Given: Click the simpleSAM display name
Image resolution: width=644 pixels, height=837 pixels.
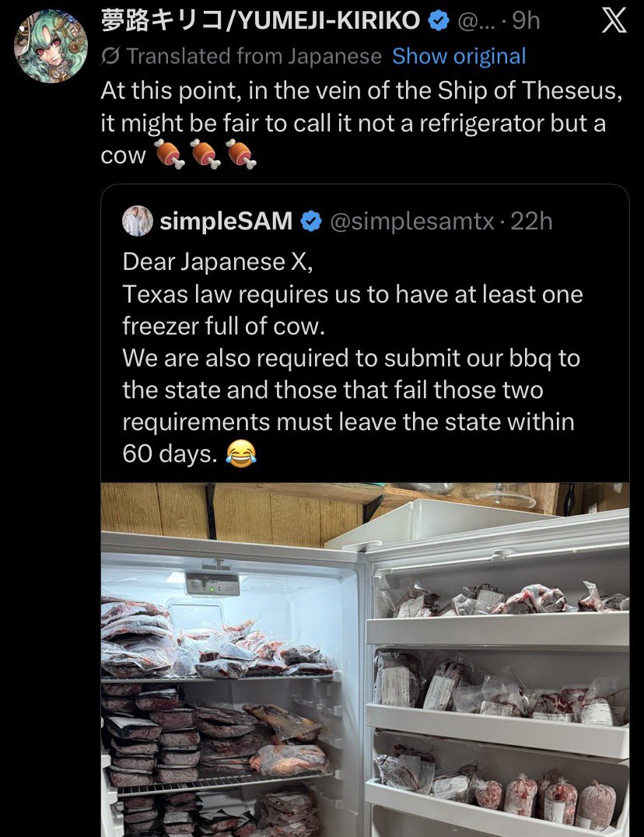Looking at the screenshot, I should pos(226,222).
